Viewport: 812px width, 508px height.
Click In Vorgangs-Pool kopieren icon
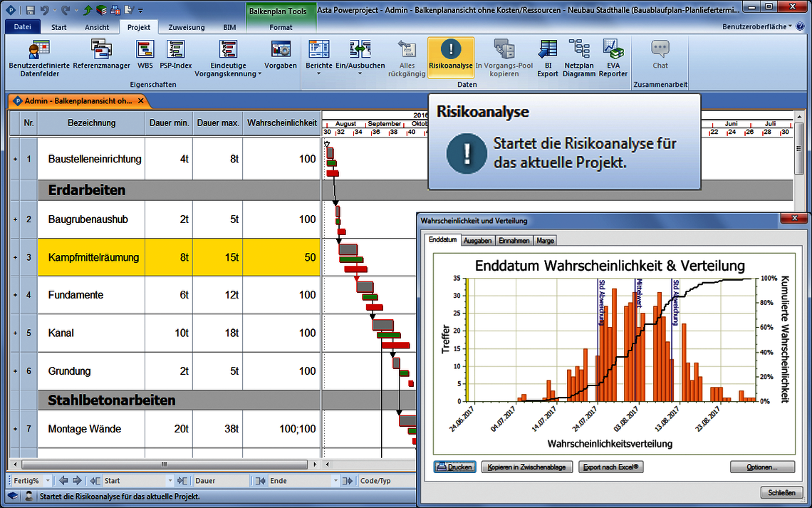click(x=504, y=50)
